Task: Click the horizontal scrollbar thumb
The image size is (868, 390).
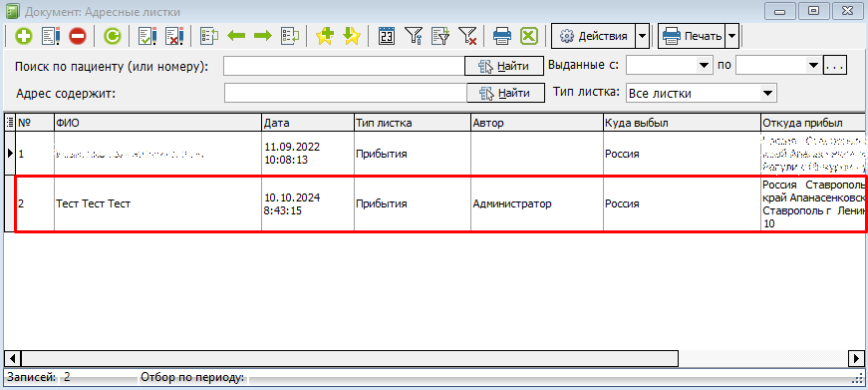Action: [350, 358]
